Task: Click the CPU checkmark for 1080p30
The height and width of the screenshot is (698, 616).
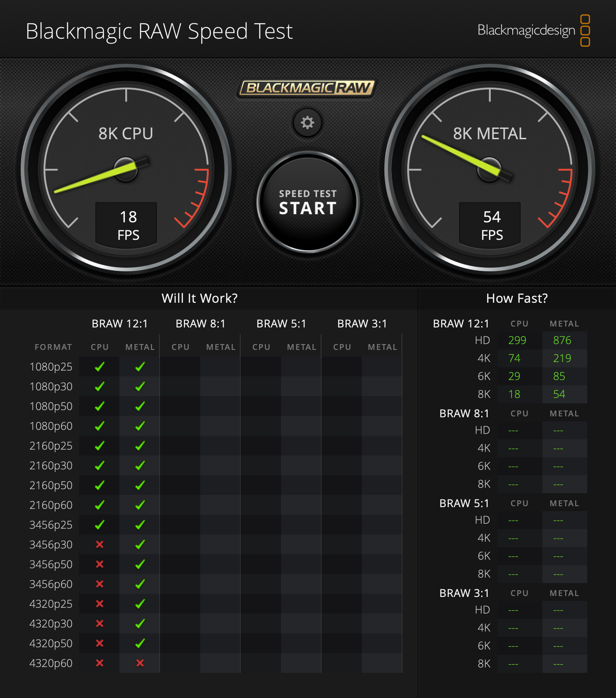Action: pos(100,386)
